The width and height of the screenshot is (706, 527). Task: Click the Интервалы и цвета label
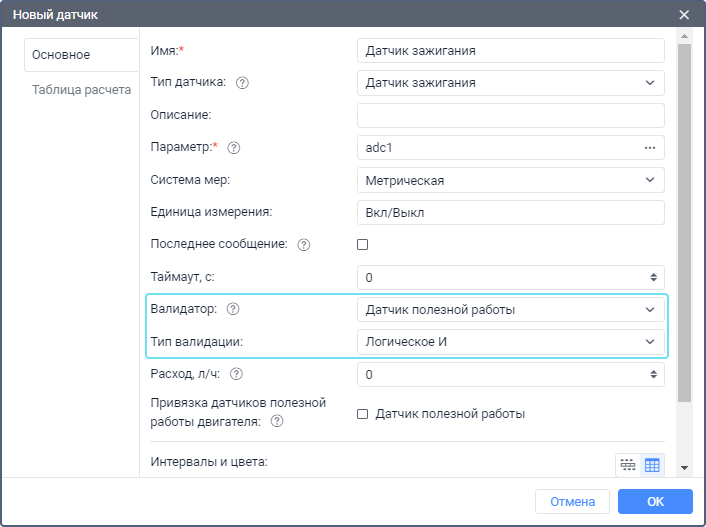tap(209, 462)
